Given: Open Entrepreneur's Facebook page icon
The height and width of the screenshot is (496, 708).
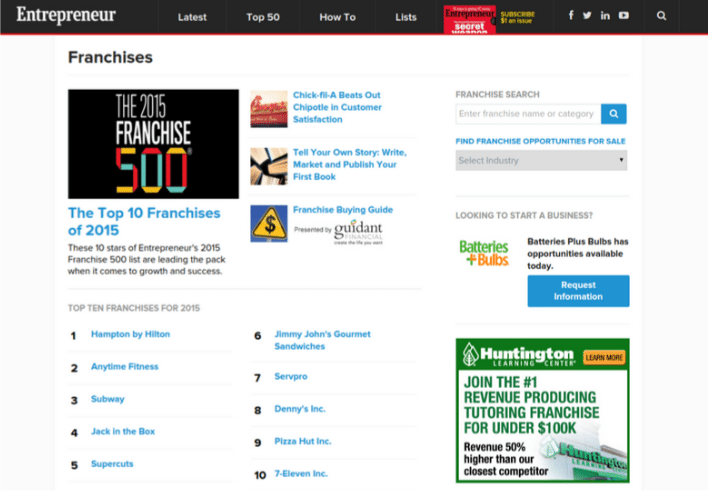Looking at the screenshot, I should click(571, 15).
